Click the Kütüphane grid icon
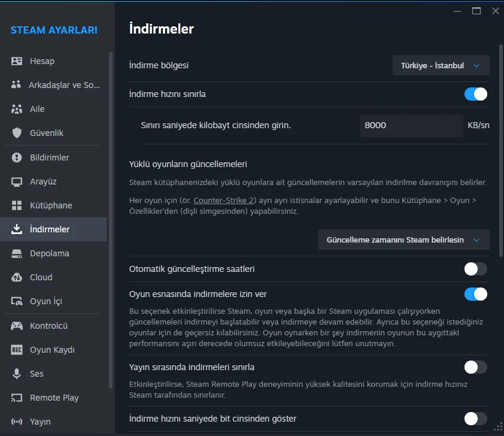This screenshot has width=504, height=436. click(17, 205)
